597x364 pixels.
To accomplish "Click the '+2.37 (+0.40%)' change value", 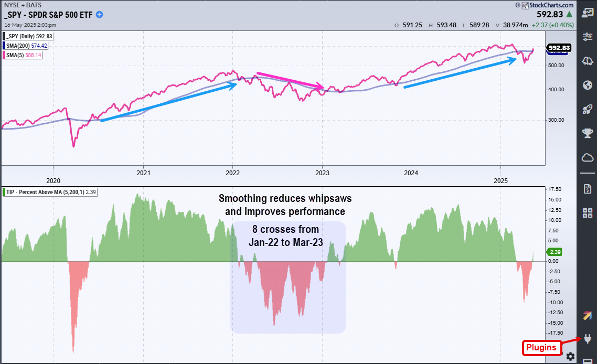I will click(552, 25).
